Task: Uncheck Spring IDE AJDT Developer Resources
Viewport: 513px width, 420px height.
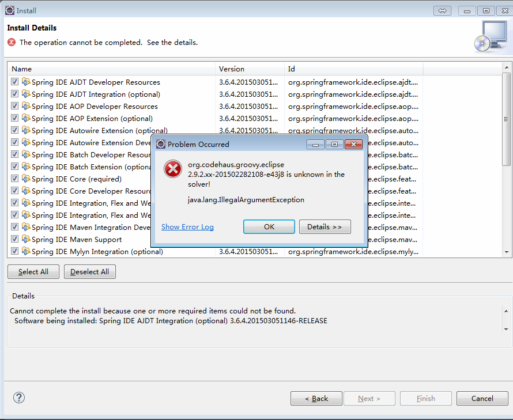Action: pyautogui.click(x=14, y=81)
